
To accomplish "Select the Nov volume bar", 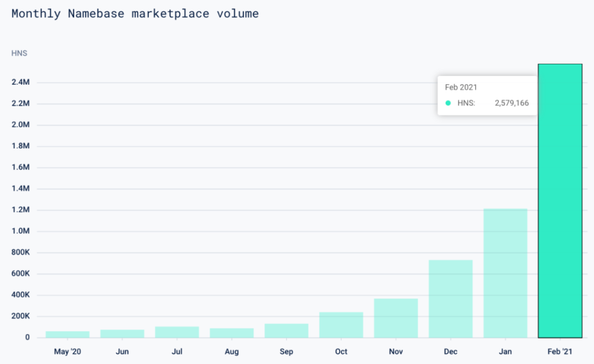I will pyautogui.click(x=396, y=318).
